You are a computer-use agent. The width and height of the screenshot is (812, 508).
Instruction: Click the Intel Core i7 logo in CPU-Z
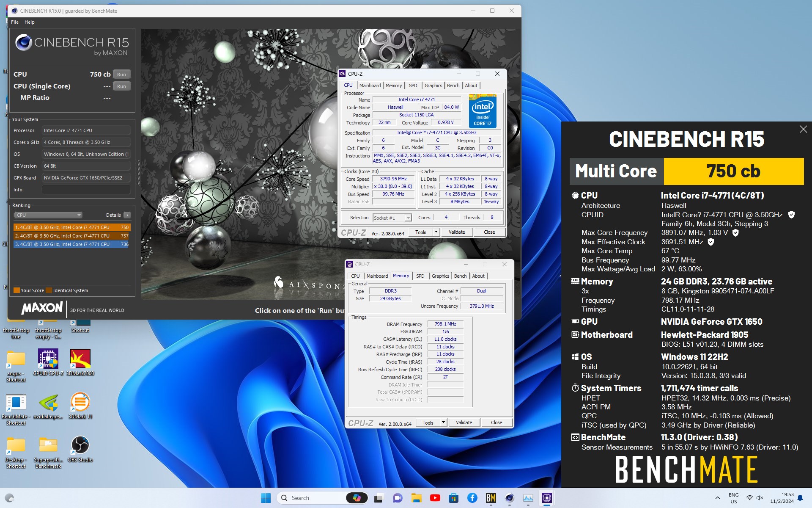(483, 111)
